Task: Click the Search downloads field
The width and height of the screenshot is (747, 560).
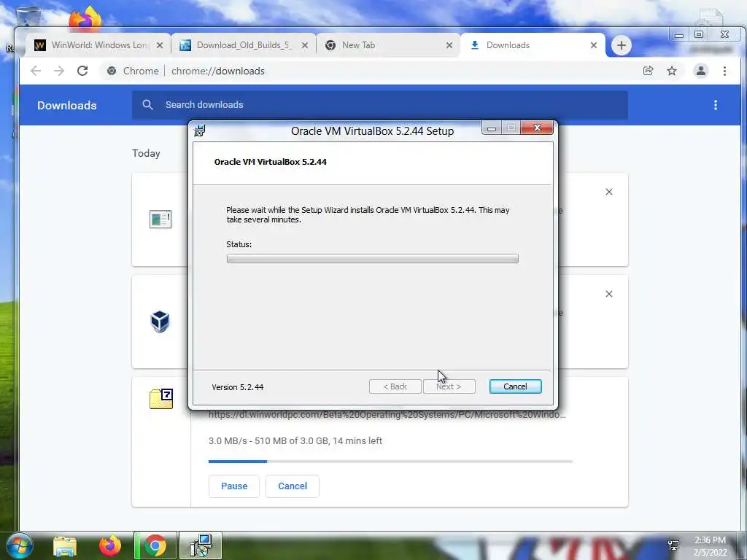Action: (379, 105)
